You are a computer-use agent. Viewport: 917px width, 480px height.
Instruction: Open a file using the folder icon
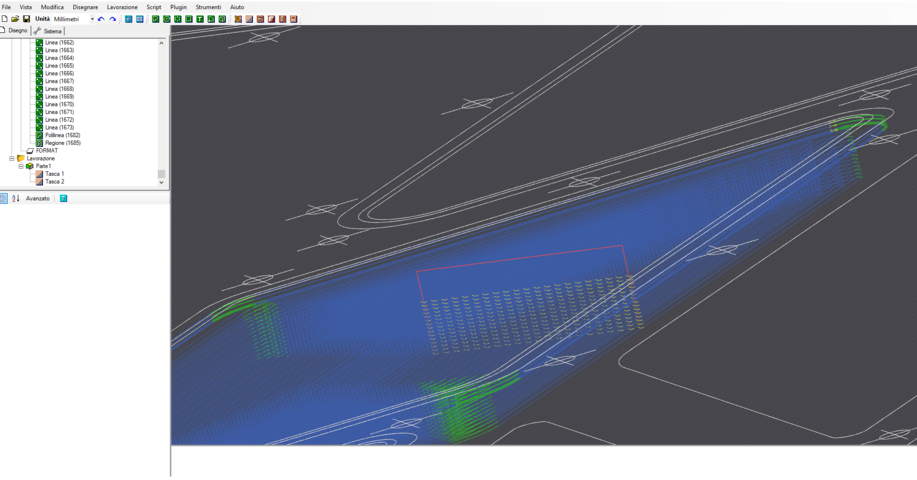[x=15, y=19]
